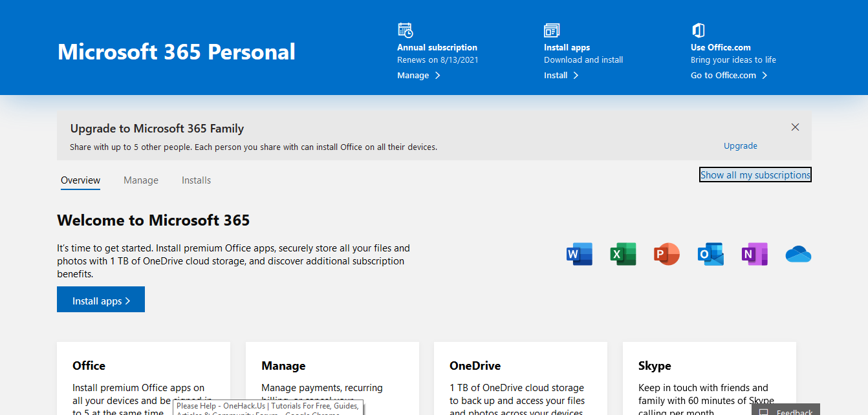This screenshot has height=415, width=868.
Task: Click the Microsoft 365 Personal title
Action: click(177, 52)
